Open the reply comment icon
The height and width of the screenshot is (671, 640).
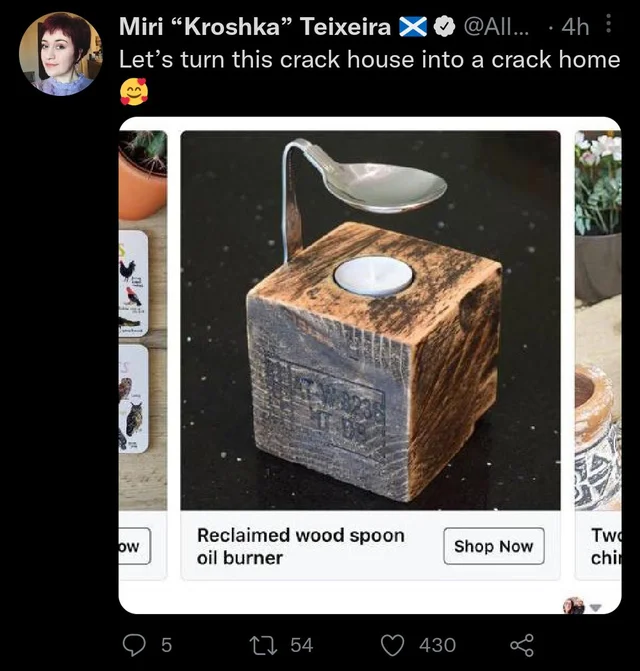tap(134, 645)
